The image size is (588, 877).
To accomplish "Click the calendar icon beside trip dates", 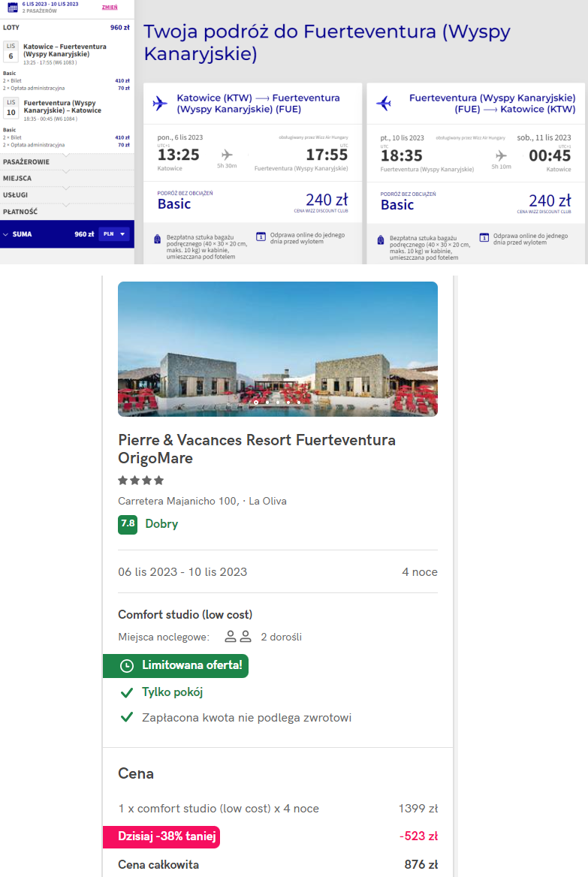I will pyautogui.click(x=12, y=8).
